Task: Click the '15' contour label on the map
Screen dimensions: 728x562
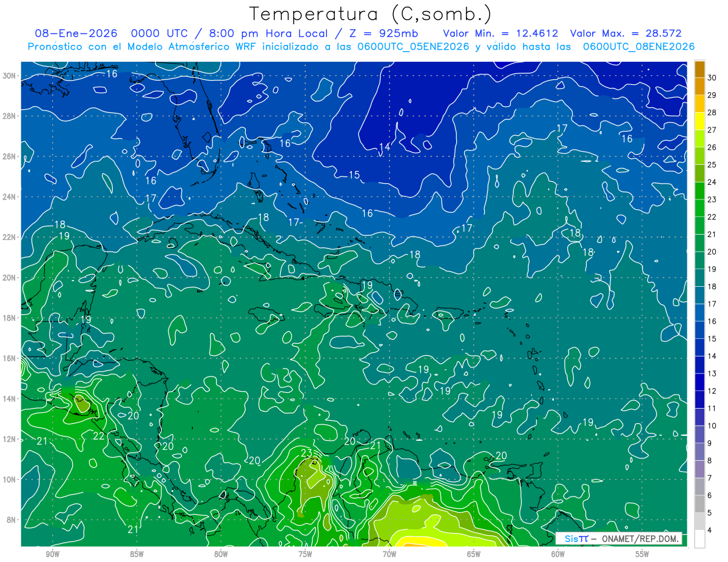Action: (354, 175)
